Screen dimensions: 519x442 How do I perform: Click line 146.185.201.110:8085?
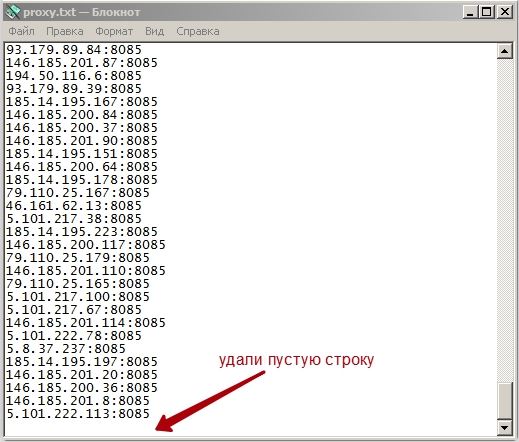pos(86,271)
